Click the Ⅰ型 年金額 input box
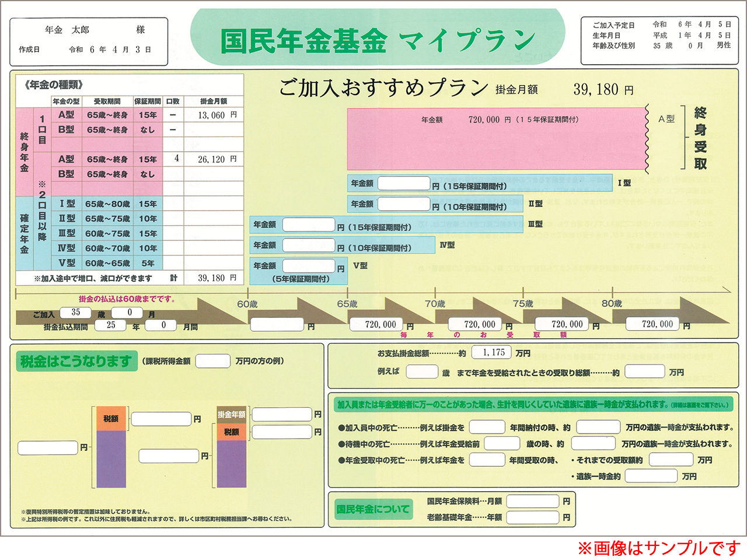Image resolution: width=747 pixels, height=560 pixels. click(404, 183)
